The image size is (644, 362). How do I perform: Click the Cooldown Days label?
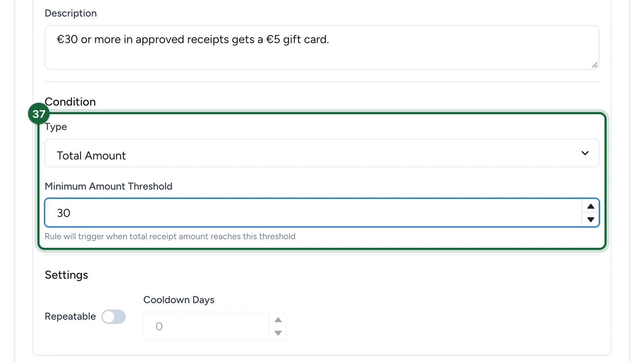[x=179, y=300]
